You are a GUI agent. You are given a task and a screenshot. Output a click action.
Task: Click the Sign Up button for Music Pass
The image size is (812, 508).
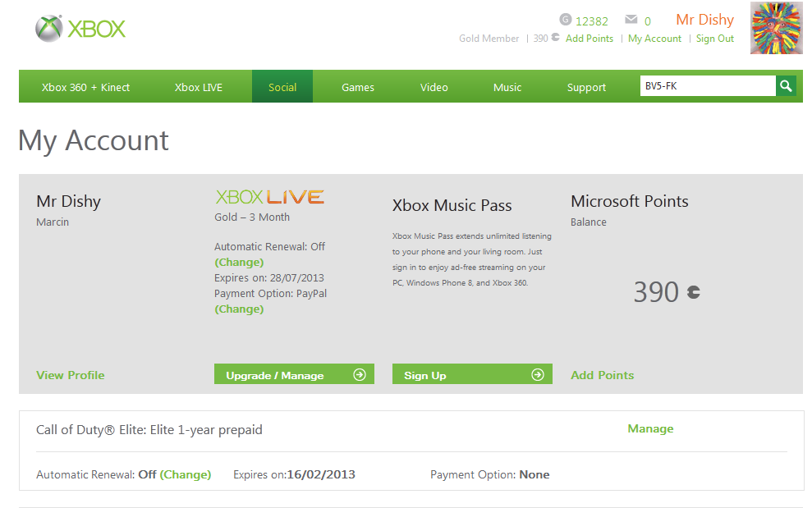click(472, 374)
